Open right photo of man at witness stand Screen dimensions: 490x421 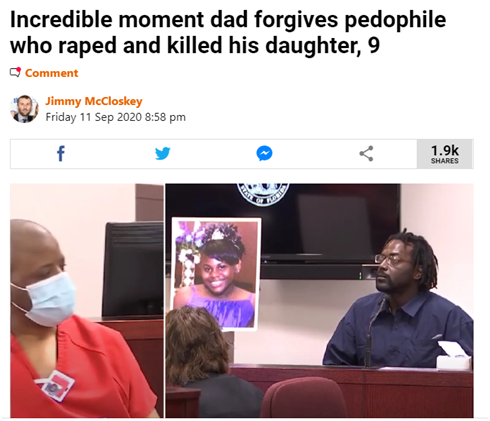[x=319, y=301]
